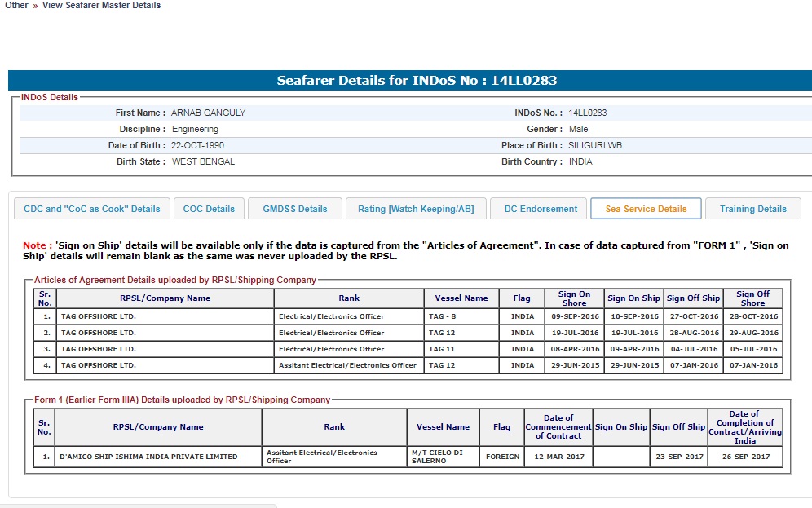Open the DC Endorsement tab
The width and height of the screenshot is (812, 508).
[x=540, y=209]
